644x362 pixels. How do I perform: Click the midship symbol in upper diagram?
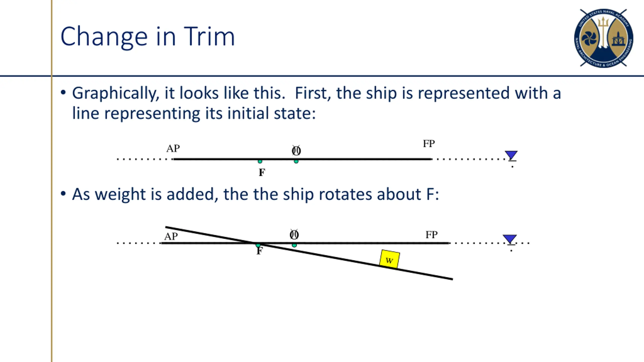296,150
